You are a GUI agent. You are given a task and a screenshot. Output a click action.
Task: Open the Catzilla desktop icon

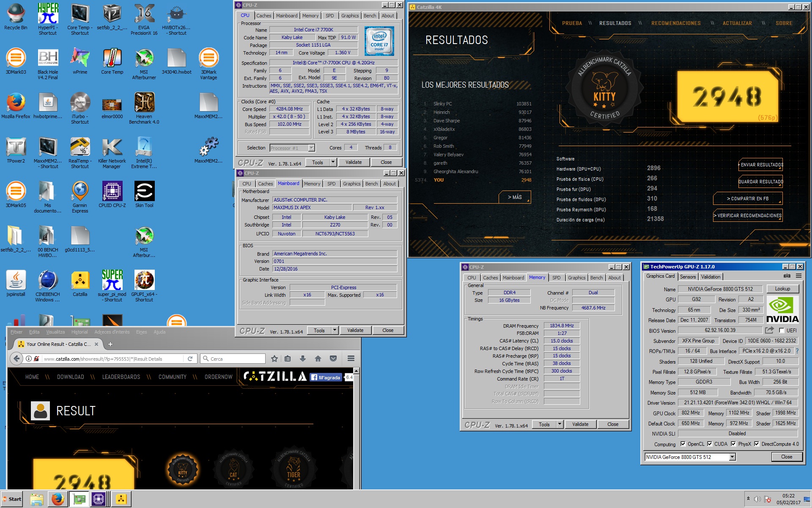click(80, 284)
